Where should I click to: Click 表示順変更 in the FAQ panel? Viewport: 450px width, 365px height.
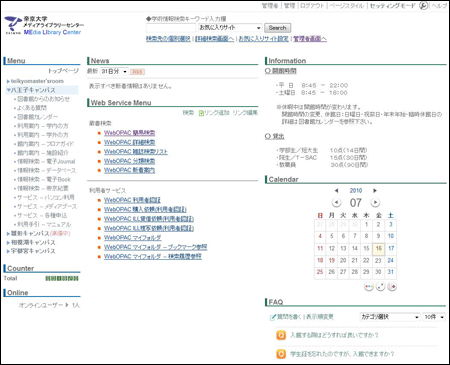(320, 317)
